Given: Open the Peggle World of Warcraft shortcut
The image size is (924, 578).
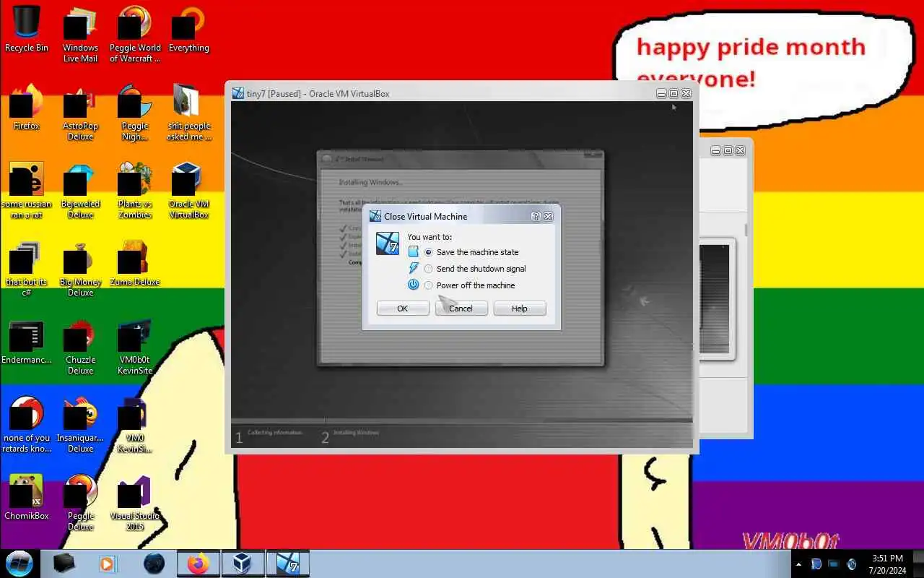Looking at the screenshot, I should [135, 34].
